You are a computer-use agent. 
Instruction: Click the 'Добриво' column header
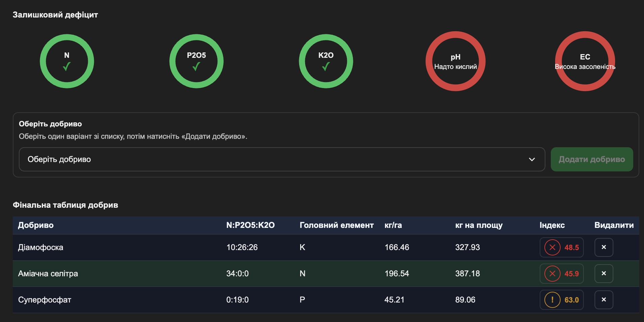click(36, 225)
